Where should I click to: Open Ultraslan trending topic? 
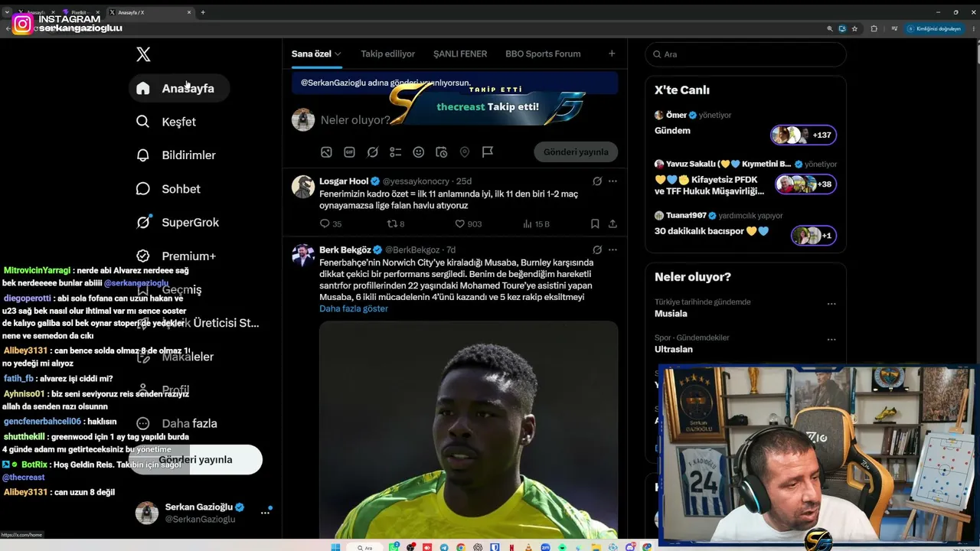pos(674,350)
